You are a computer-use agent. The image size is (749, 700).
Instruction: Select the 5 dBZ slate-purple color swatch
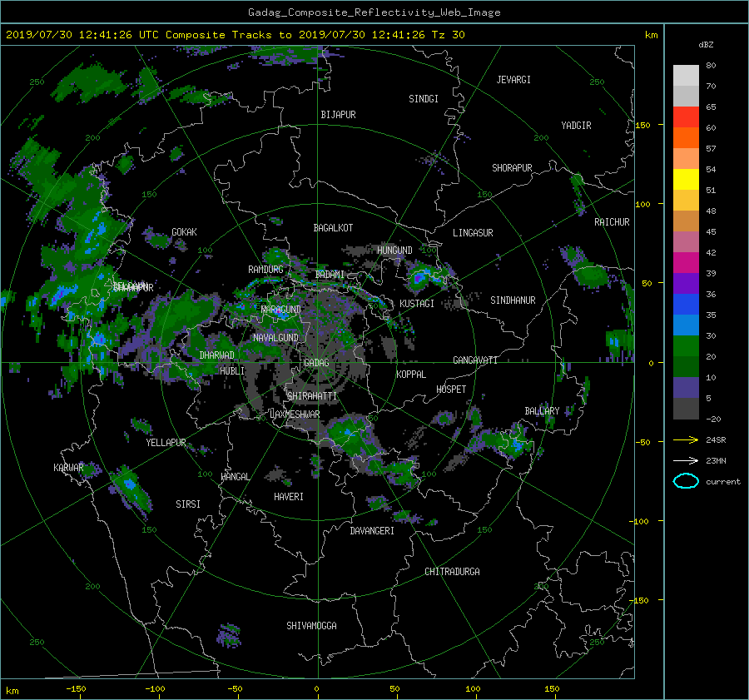click(686, 388)
